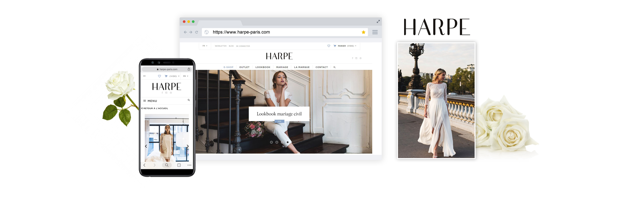Viewport: 644px width, 209px height.
Task: Click the yellow bookmark star
Action: [364, 32]
